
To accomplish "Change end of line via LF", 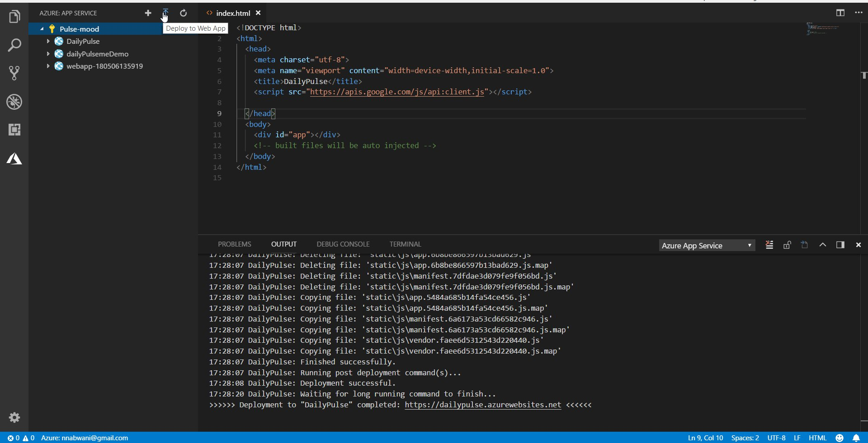I will click(797, 438).
